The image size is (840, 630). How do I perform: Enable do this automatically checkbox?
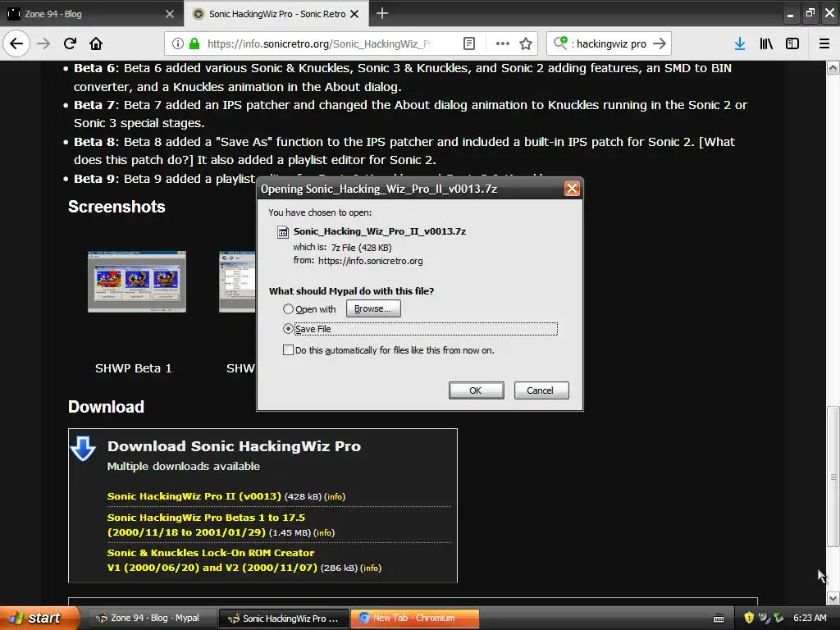288,349
